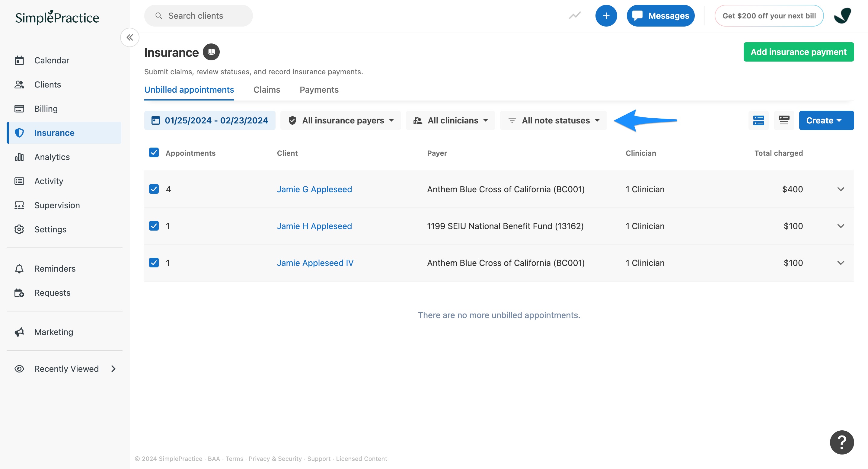Click 1199 SEIU National Benefit Fund (13162) payer
This screenshot has width=868, height=469.
[x=505, y=226]
